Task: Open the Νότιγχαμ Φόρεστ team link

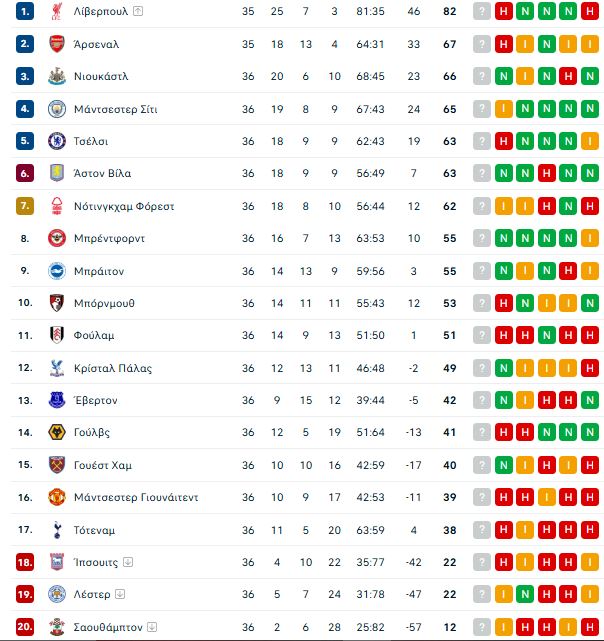Action: (124, 206)
